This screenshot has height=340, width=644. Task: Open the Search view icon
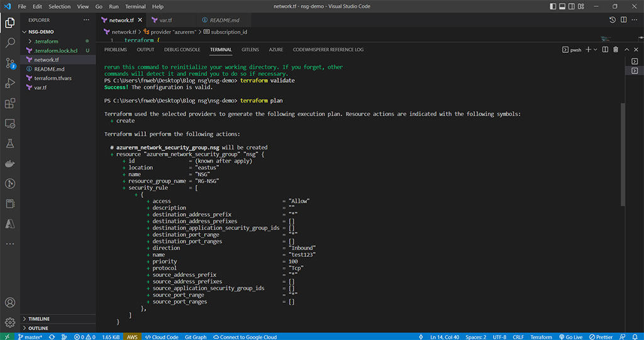10,43
